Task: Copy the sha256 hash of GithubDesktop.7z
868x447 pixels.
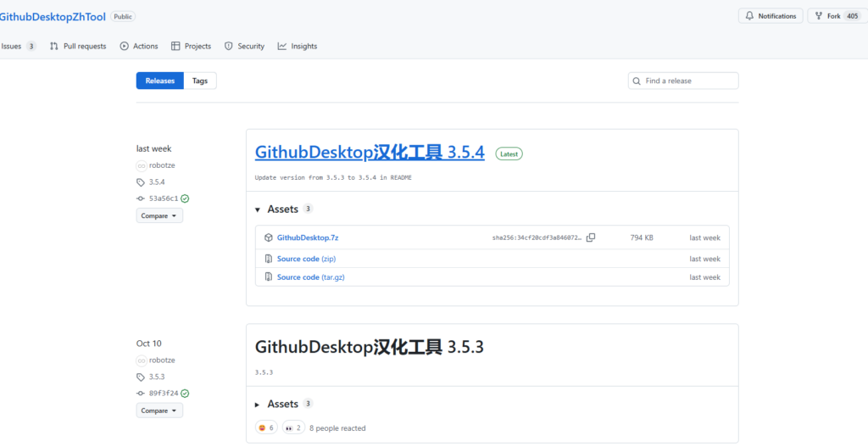Action: [x=591, y=237]
